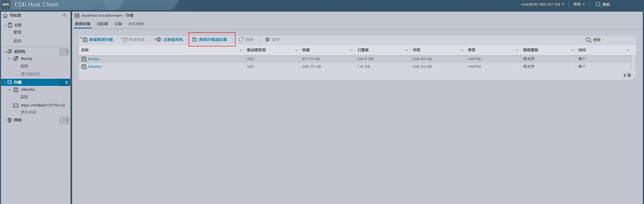Screen dimensions: 644x204
Task: Click the actions gear icon
Action: click(x=268, y=39)
